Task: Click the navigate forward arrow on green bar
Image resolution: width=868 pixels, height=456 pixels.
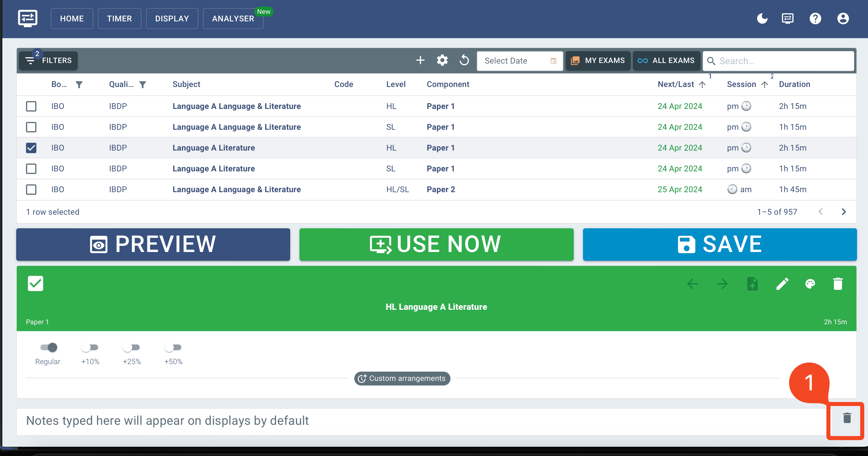Action: (x=722, y=284)
